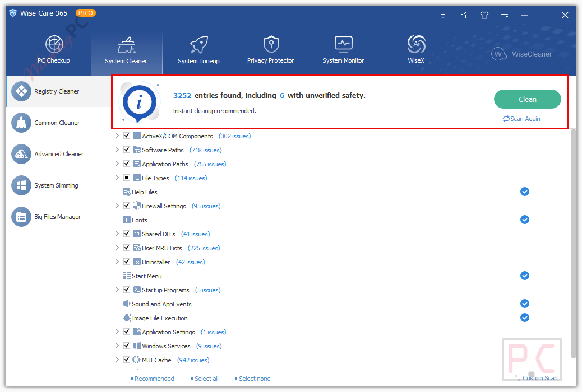This screenshot has width=582, height=392.
Task: Click the green Clean button
Action: [x=528, y=99]
